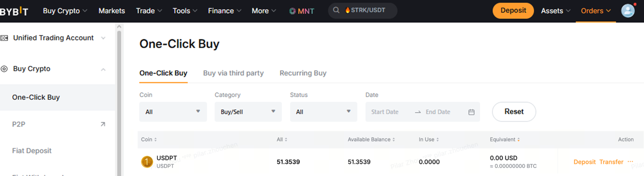Click the sidebar scroll-up arrow
This screenshot has height=176, width=644.
pos(119,27)
